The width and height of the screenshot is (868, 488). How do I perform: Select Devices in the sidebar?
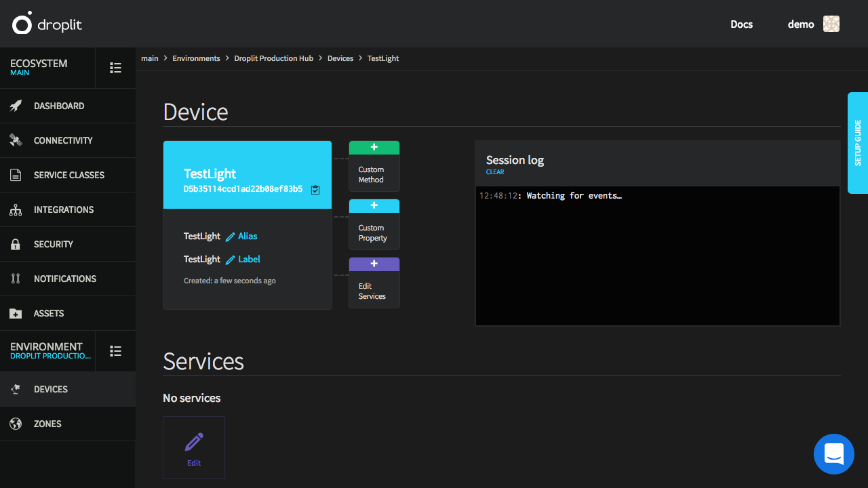tap(68, 389)
